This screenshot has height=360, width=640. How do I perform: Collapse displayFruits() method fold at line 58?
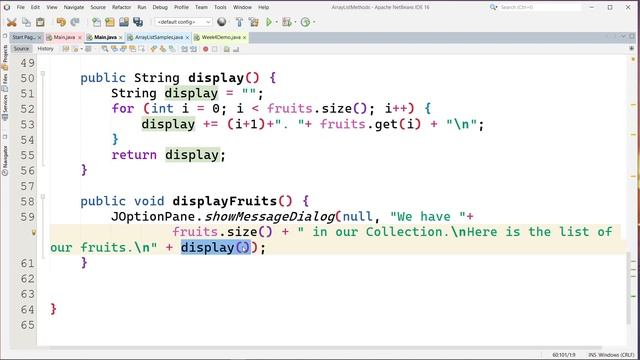point(42,197)
